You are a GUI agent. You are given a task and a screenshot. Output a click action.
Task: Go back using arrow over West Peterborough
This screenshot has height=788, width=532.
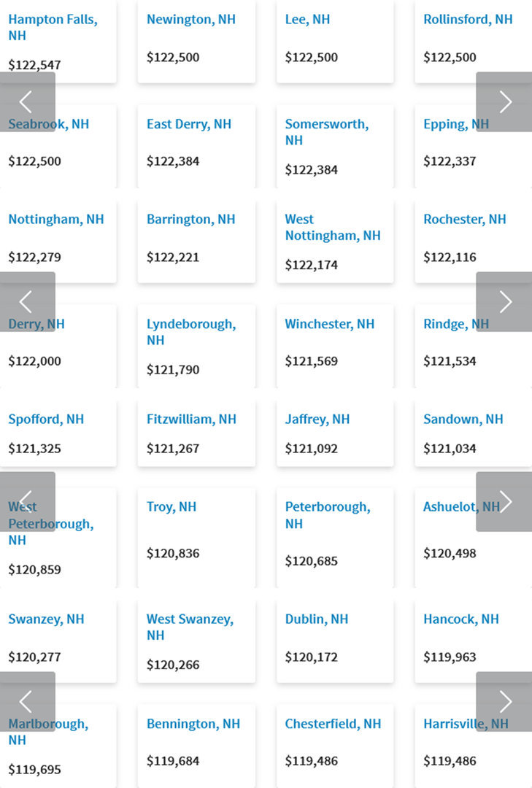tap(27, 501)
